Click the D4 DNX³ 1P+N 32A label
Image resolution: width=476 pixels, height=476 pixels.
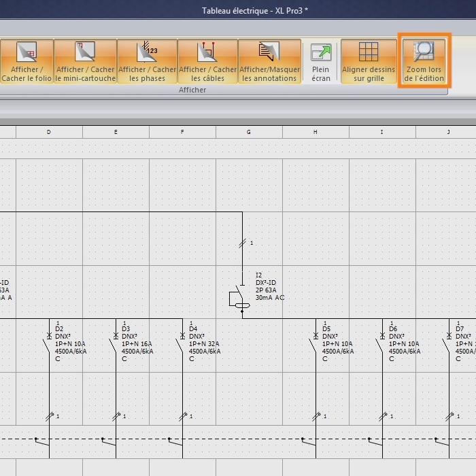[205, 343]
